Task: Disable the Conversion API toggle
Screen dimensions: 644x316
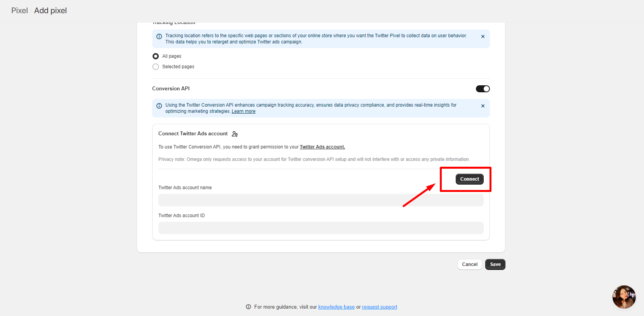Action: point(483,89)
